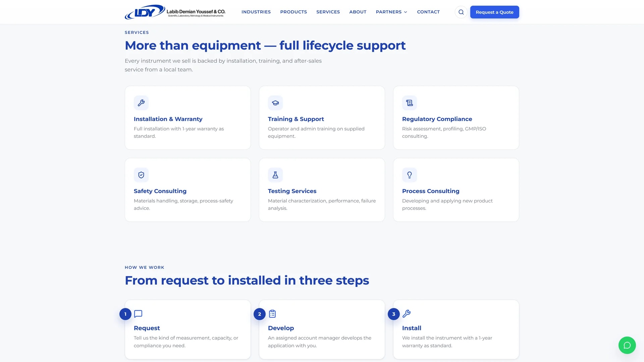The width and height of the screenshot is (644, 362).
Task: Open the Industries menu item
Action: coord(256,12)
